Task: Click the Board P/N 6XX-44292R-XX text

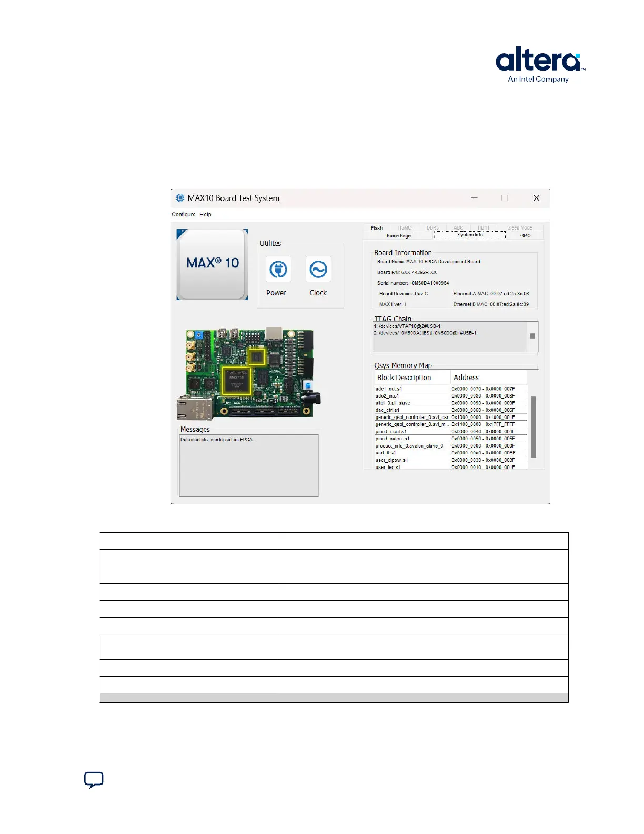Action: click(x=407, y=272)
